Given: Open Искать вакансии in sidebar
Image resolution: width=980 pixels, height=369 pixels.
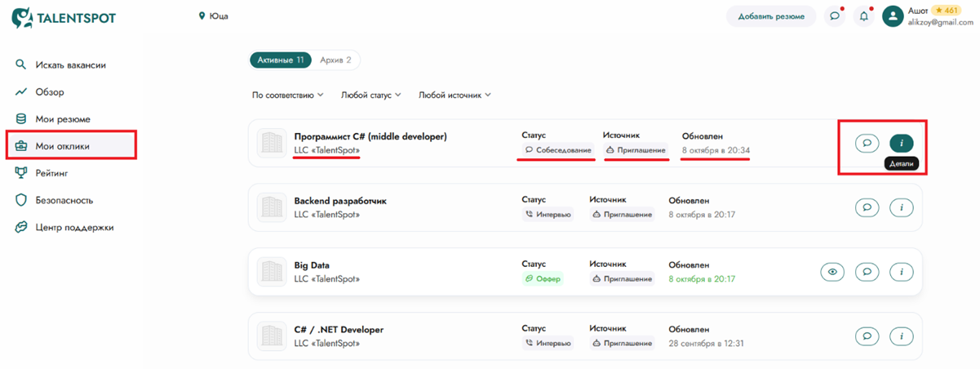Looking at the screenshot, I should [x=70, y=65].
